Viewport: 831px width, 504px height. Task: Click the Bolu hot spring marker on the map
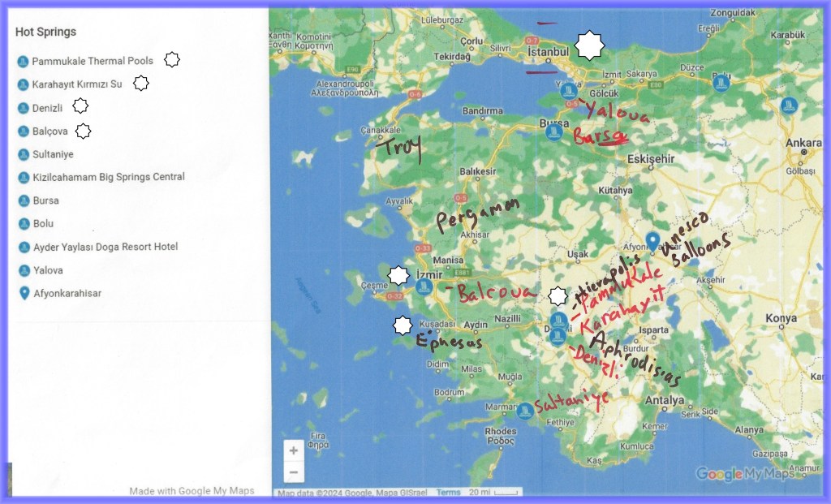coord(721,82)
